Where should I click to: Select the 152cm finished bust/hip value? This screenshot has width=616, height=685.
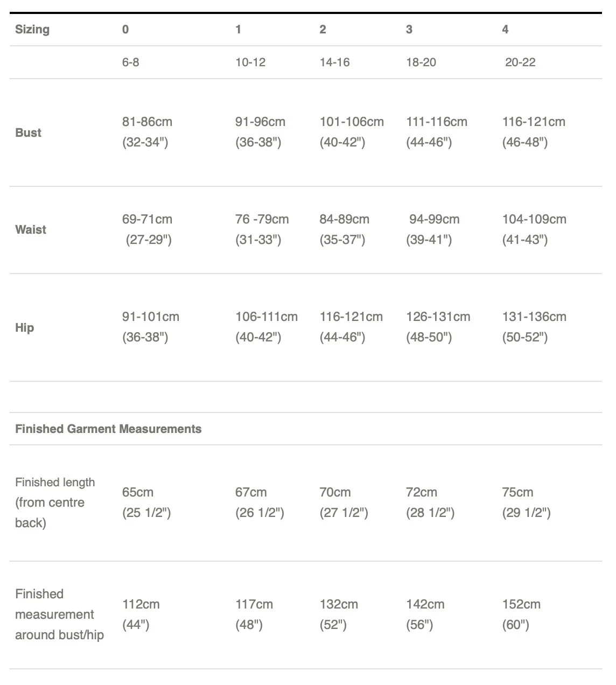(521, 605)
